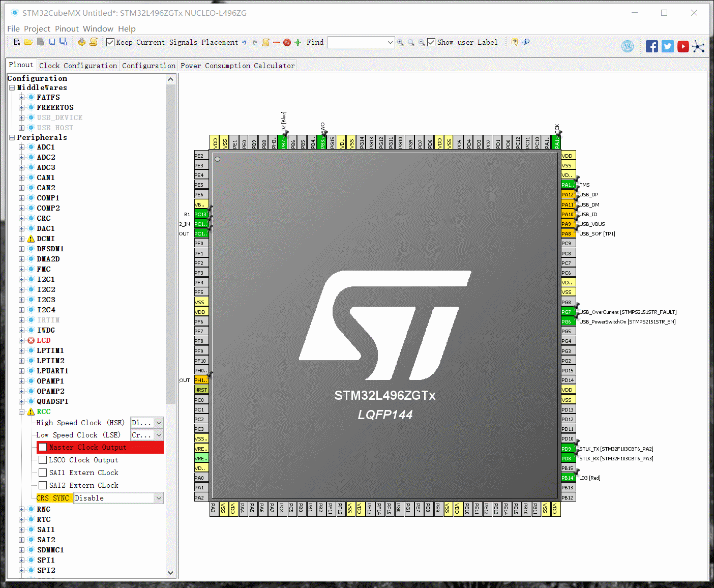Click the tree panel scroll down arrow
Image resolution: width=714 pixels, height=588 pixels.
[x=170, y=573]
